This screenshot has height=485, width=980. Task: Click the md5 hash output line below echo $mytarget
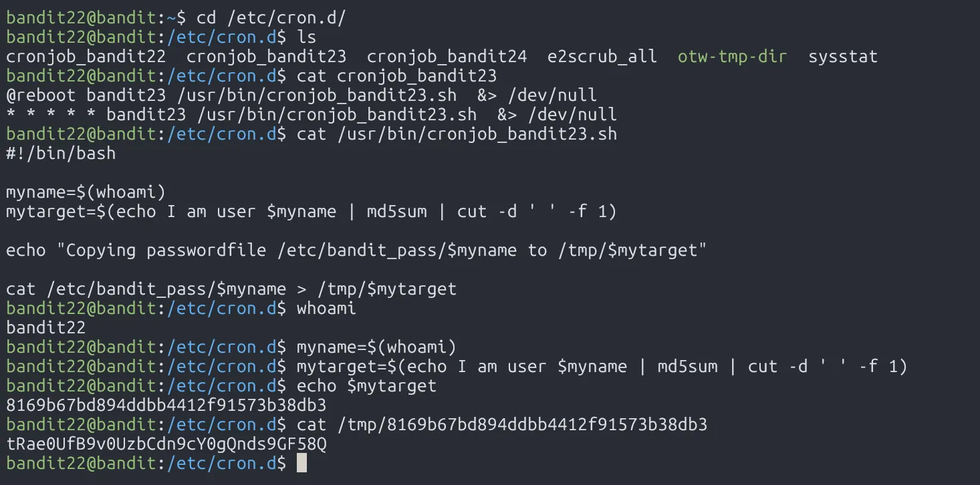(166, 405)
